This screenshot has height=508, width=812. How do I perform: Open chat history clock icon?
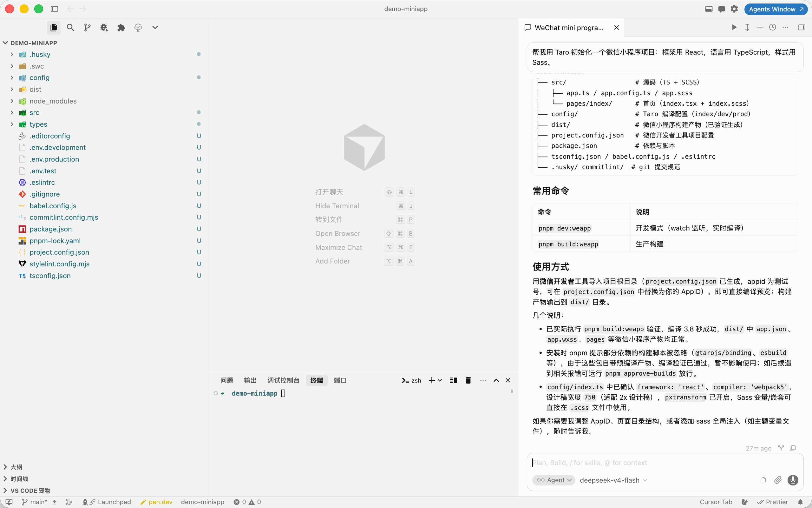pyautogui.click(x=773, y=27)
